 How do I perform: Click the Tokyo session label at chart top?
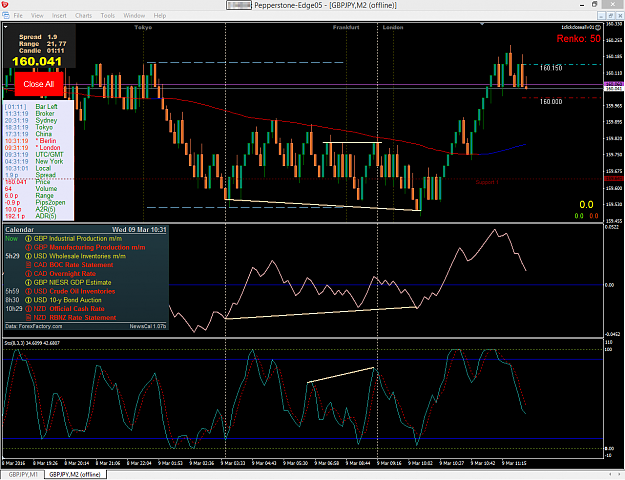(143, 28)
